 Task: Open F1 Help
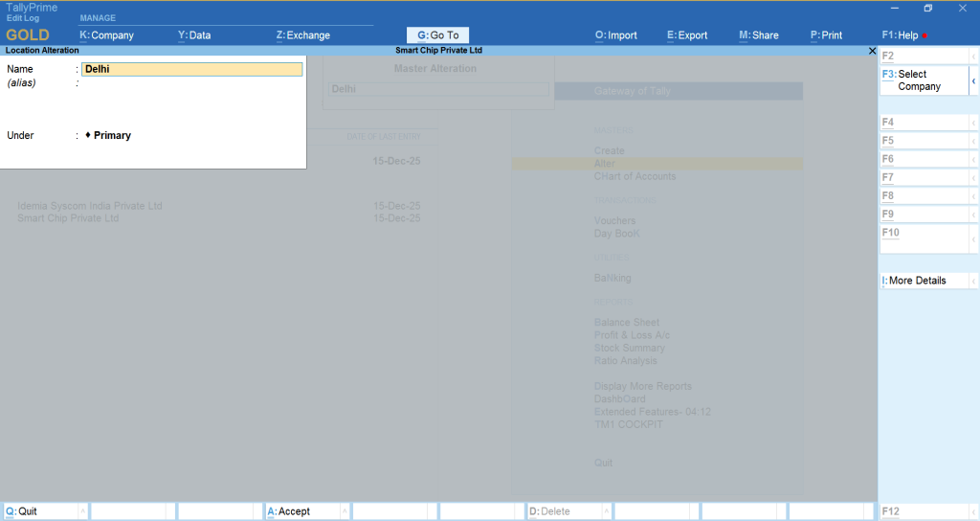(900, 35)
